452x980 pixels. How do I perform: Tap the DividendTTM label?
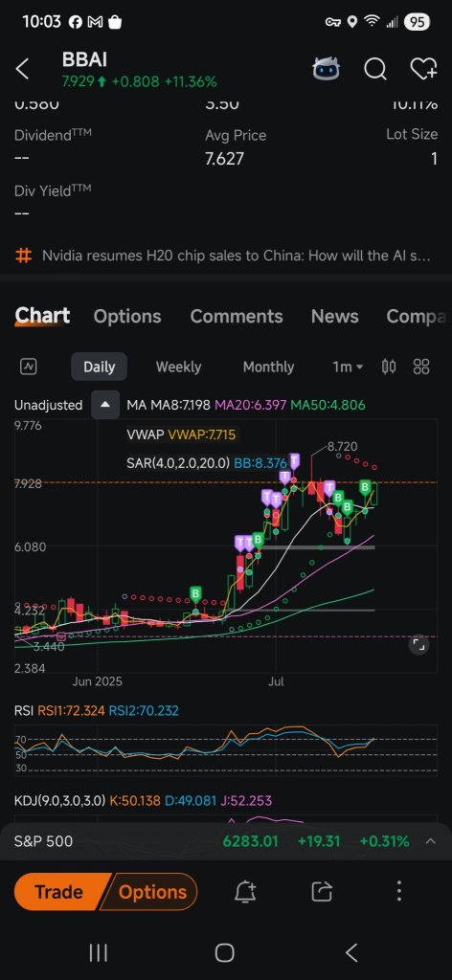53,135
